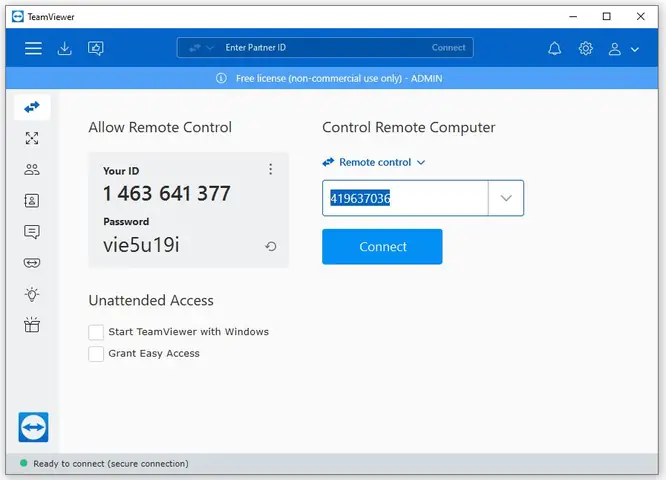
Task: Click the partner ID field with 419637036
Action: click(405, 198)
